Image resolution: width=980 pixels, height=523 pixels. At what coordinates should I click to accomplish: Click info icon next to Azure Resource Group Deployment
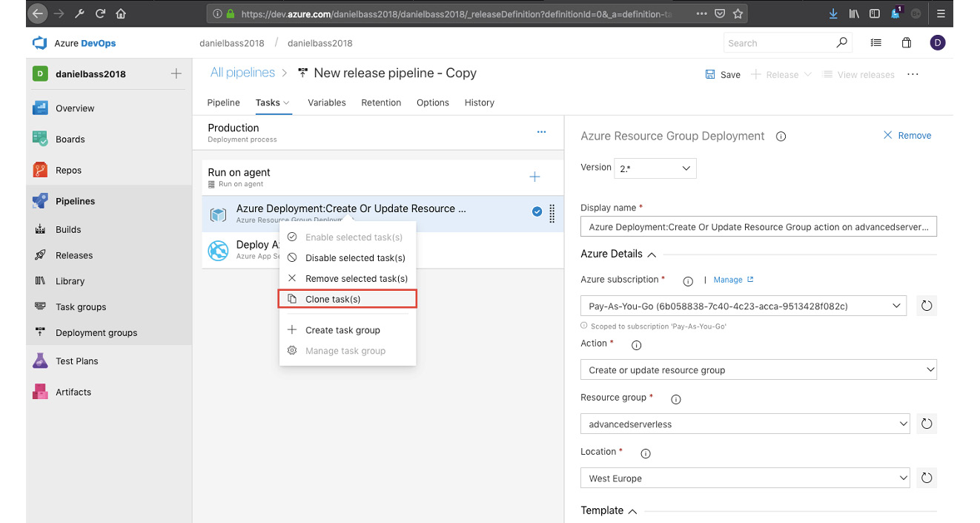click(x=781, y=136)
